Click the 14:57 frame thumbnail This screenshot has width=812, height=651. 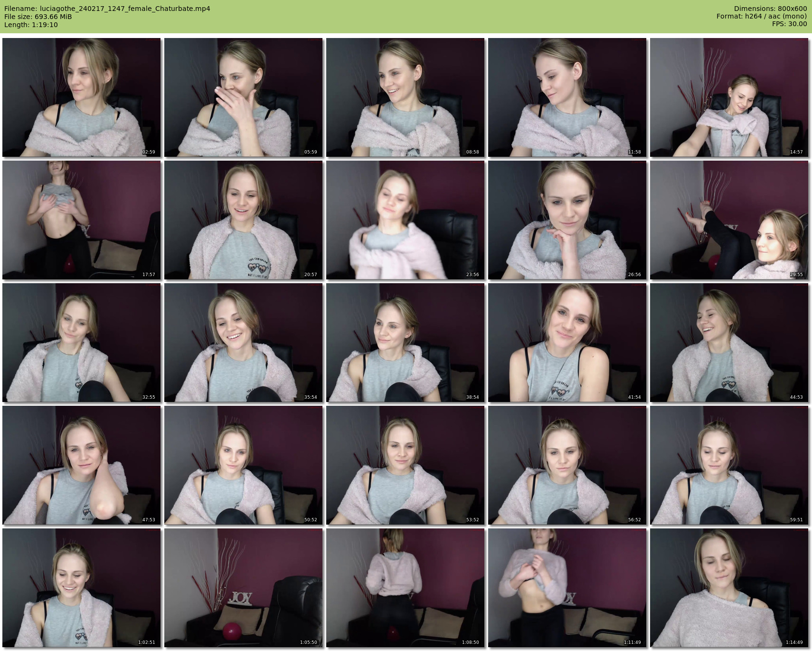[x=729, y=97]
